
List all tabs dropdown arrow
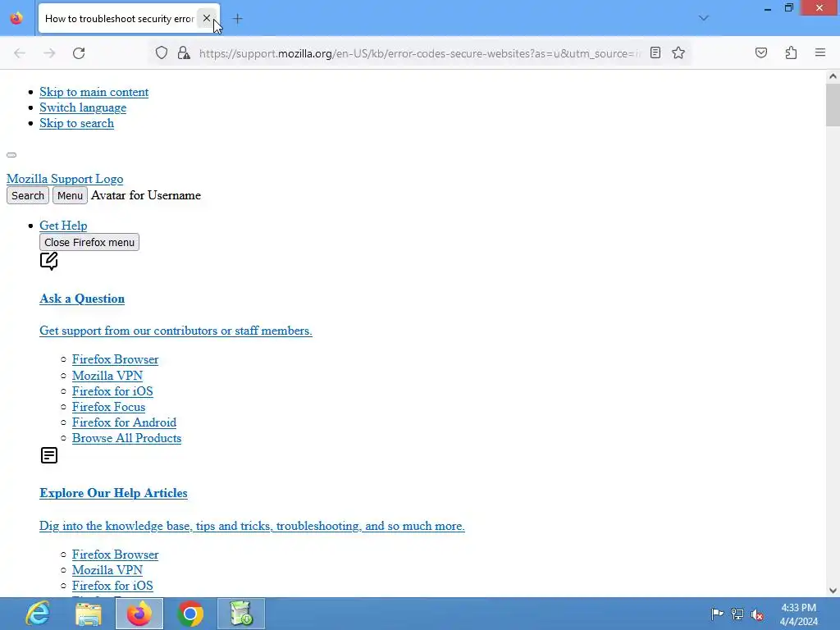pos(704,18)
